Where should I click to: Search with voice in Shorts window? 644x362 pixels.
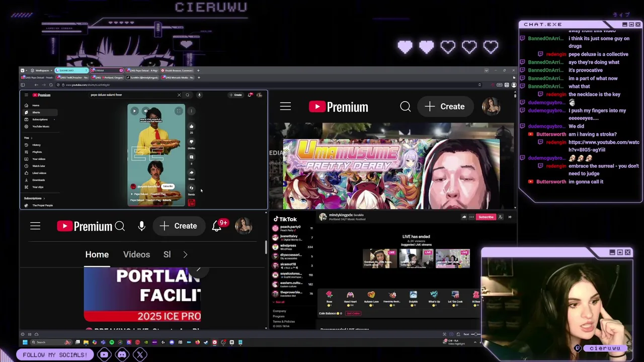coord(199,95)
